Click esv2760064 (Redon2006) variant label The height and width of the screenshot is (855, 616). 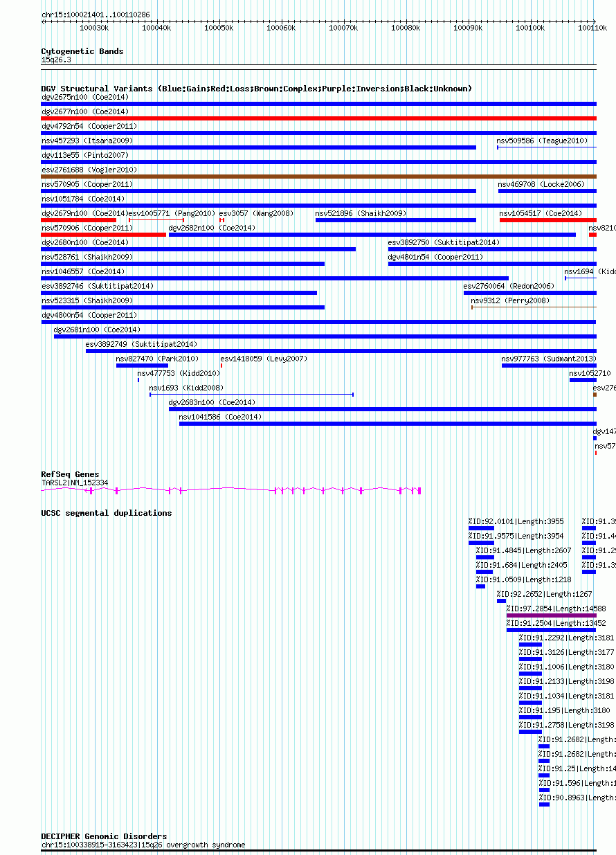[509, 286]
